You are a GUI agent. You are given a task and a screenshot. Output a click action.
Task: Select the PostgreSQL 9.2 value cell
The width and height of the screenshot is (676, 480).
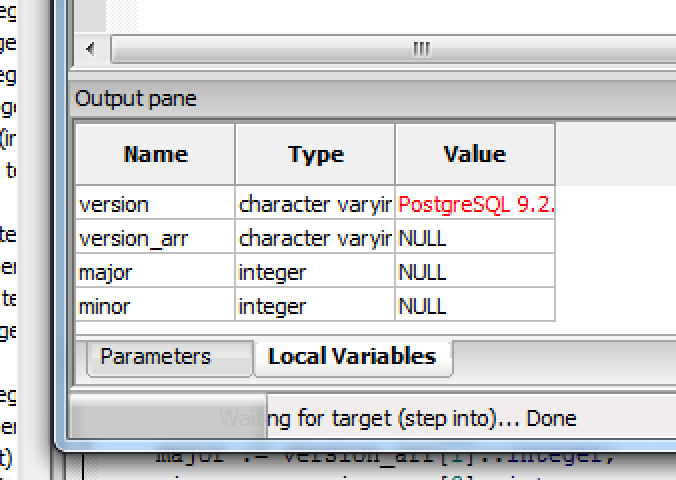tap(475, 205)
